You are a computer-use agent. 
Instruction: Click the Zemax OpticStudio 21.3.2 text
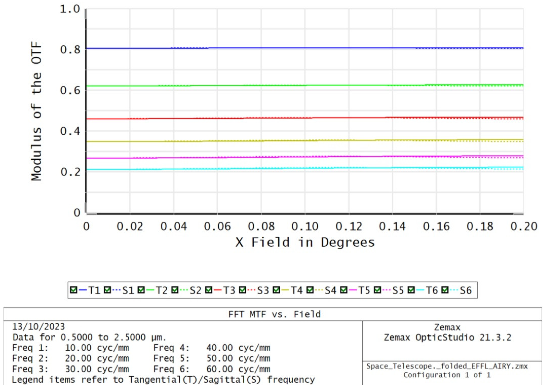tap(447, 337)
